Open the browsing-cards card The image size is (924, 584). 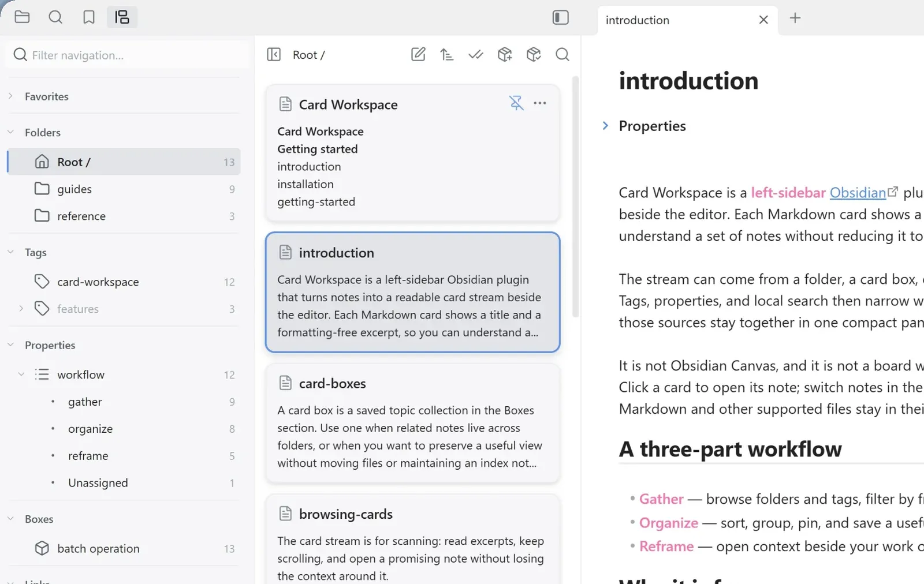pyautogui.click(x=412, y=540)
